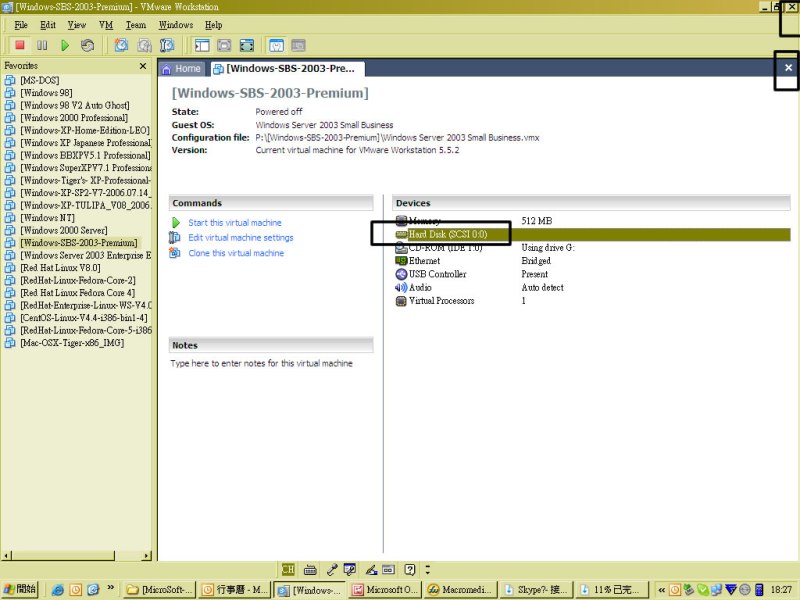The width and height of the screenshot is (800, 600).
Task: Open the VM menu
Action: [106, 25]
